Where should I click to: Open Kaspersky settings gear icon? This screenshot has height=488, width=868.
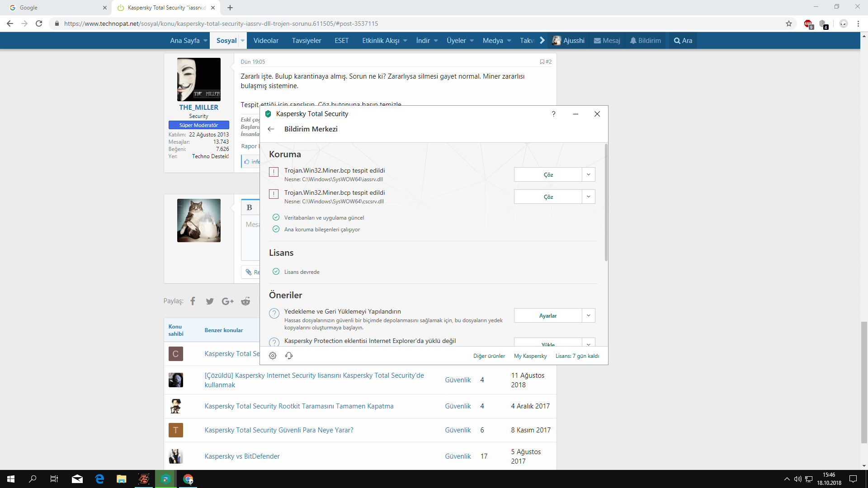pyautogui.click(x=273, y=356)
